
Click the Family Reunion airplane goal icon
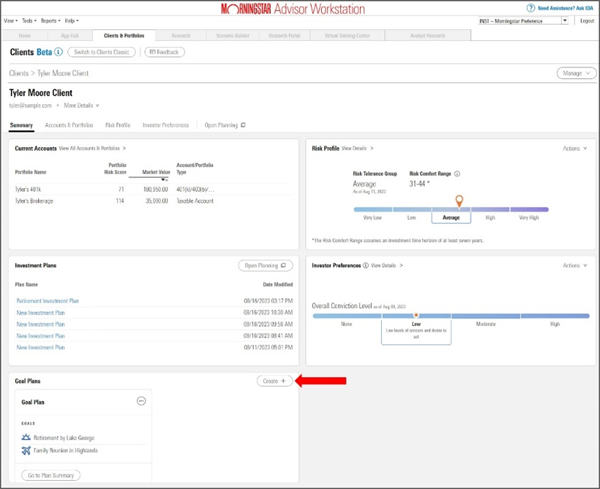(26, 450)
